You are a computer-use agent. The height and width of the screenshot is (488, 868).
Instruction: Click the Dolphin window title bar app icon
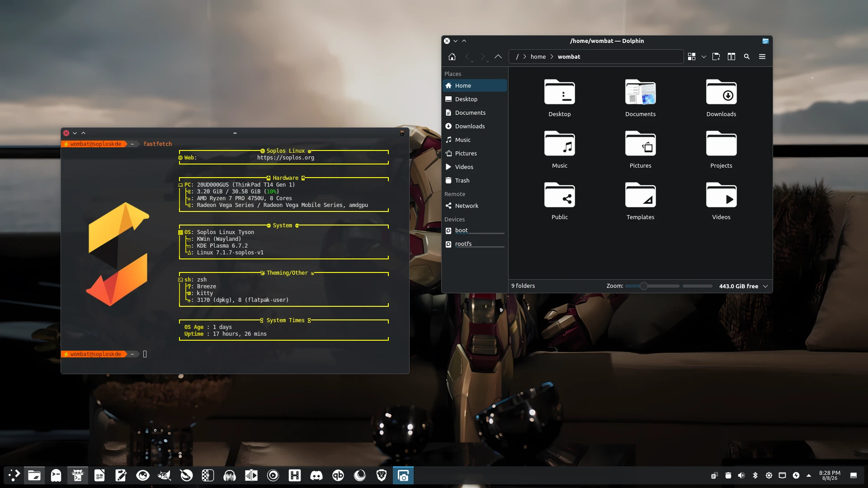click(765, 41)
